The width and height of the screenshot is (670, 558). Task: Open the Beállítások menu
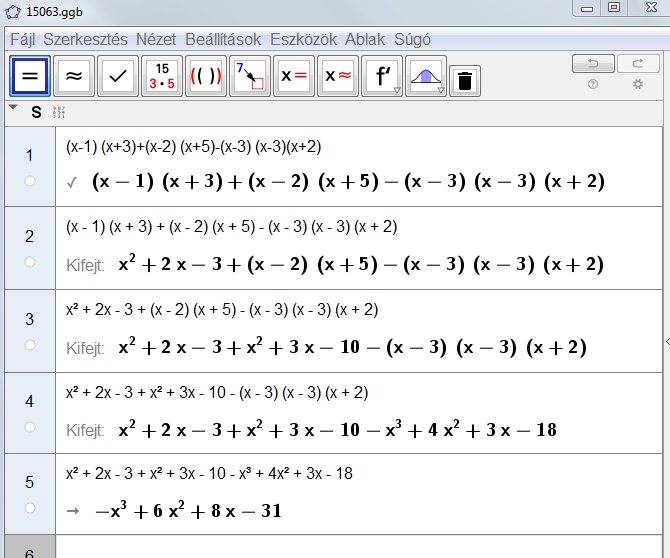coord(222,40)
